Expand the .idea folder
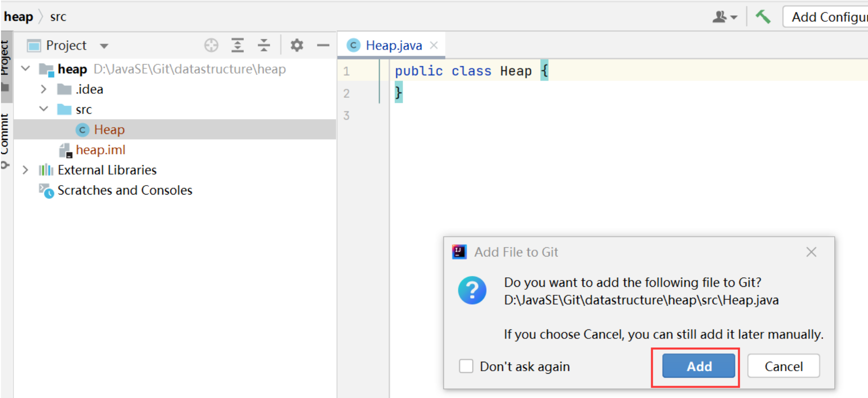868x398 pixels. 44,89
